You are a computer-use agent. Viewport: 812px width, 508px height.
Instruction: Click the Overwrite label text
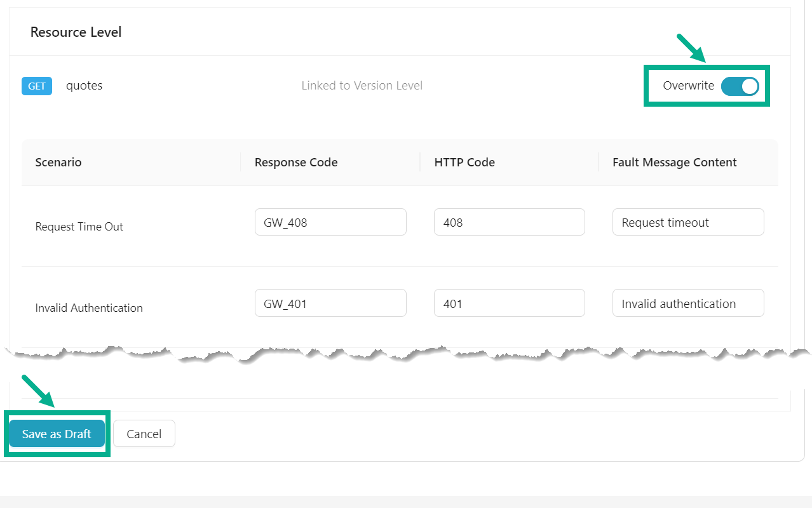pos(688,86)
